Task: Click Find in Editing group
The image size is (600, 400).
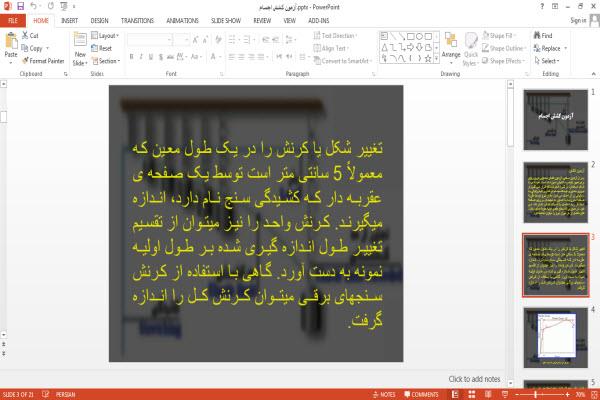Action: point(543,36)
